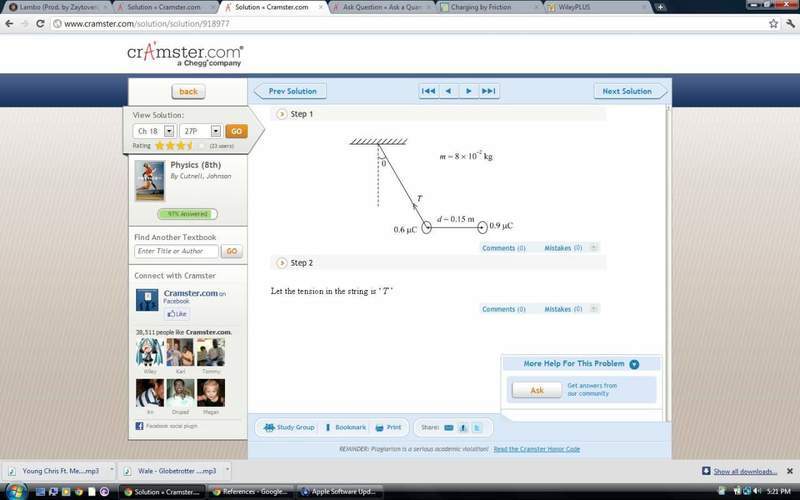Screen dimensions: 800x500
Task: Click the orange back button
Action: [x=188, y=91]
